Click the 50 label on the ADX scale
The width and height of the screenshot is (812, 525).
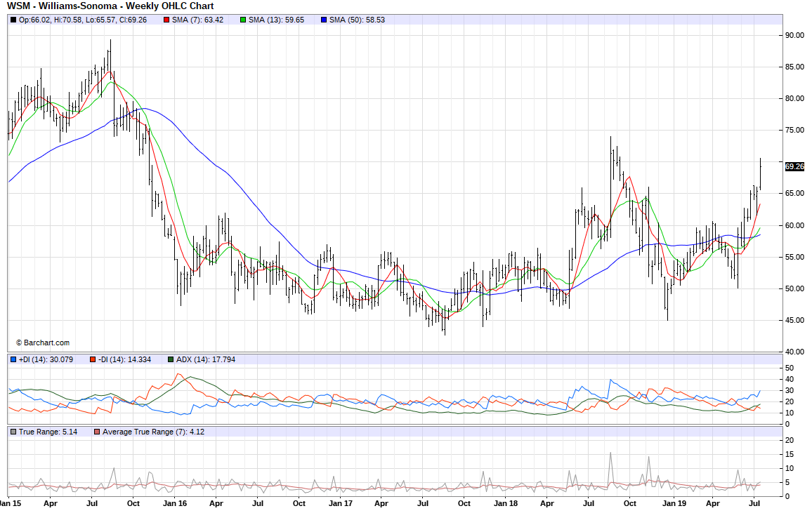pyautogui.click(x=790, y=368)
